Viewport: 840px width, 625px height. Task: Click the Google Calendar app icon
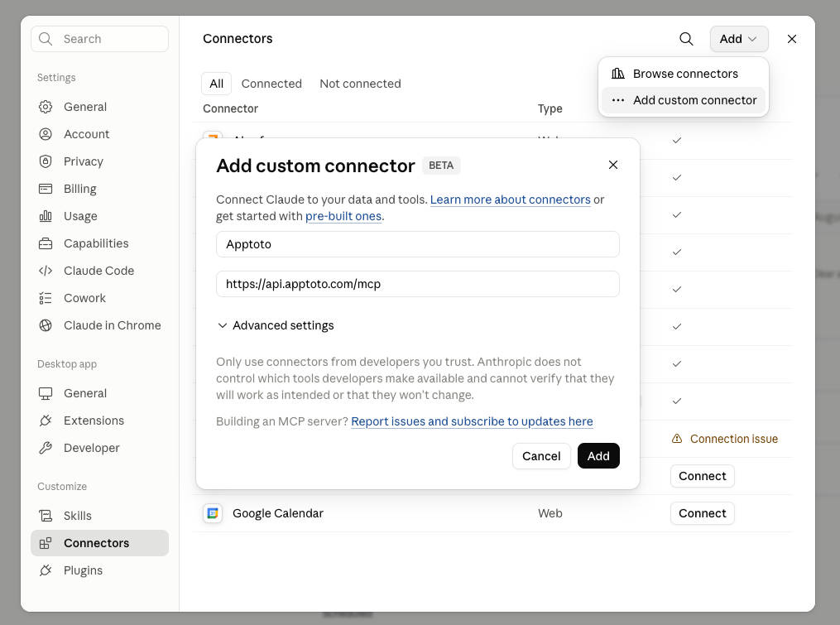click(213, 513)
